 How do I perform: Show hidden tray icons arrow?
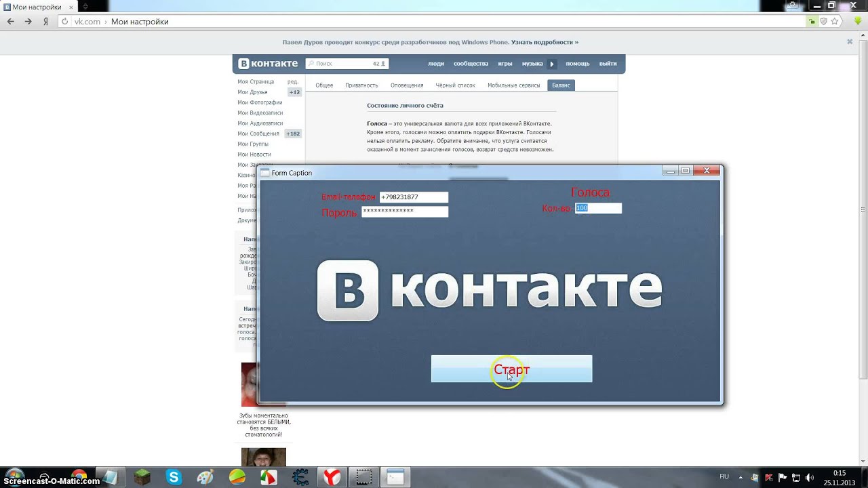742,477
